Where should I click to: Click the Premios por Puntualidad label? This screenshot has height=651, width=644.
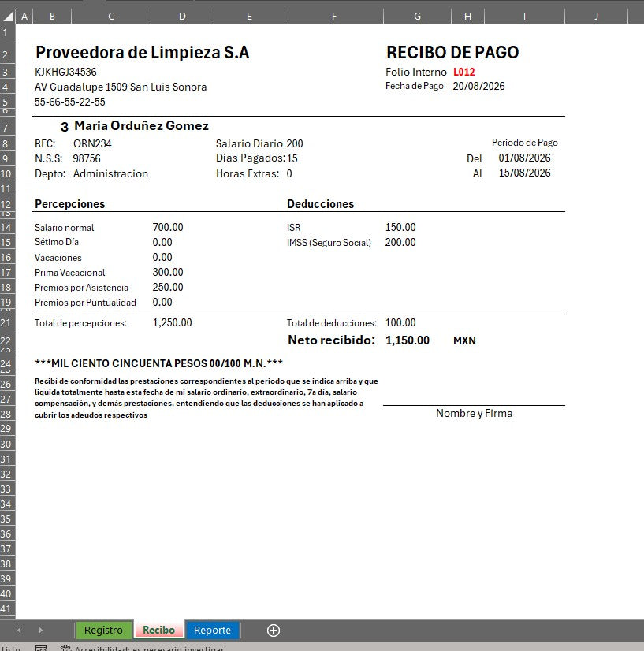[x=85, y=303]
